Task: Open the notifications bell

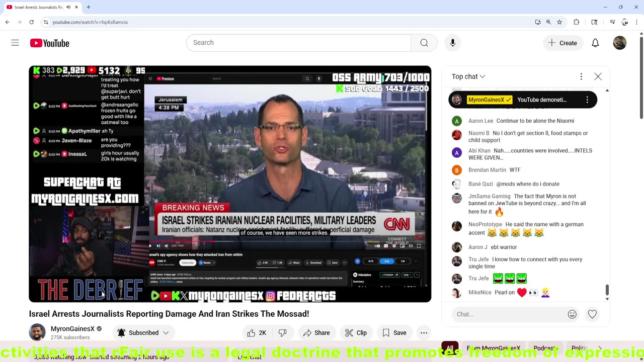Action: tap(595, 43)
